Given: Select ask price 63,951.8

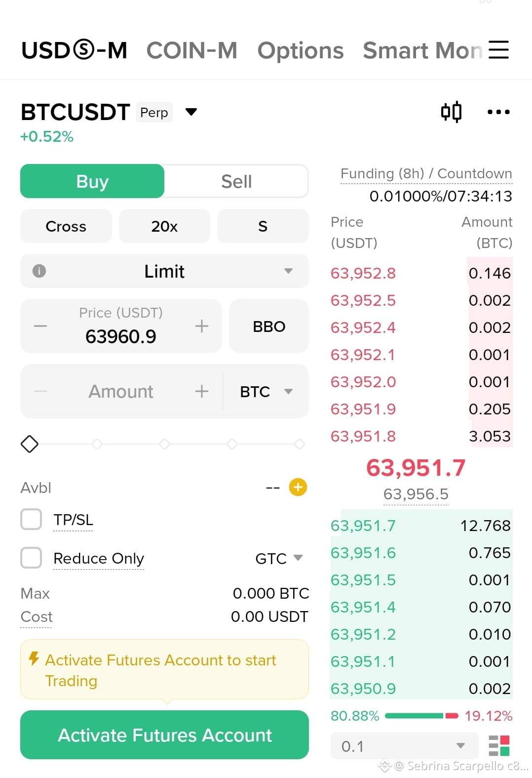Looking at the screenshot, I should tap(363, 436).
